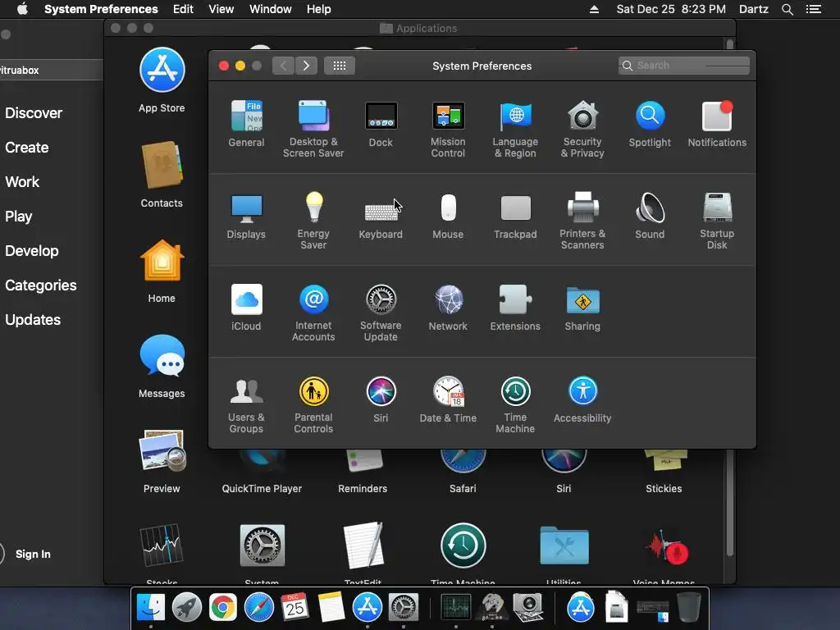
Task: Open the Window menu
Action: (270, 9)
